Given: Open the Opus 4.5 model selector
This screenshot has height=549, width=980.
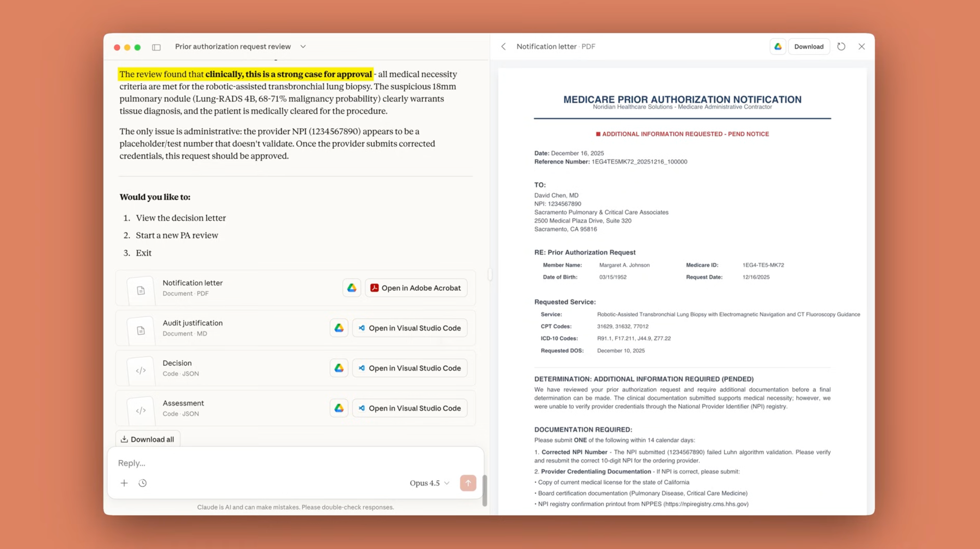Looking at the screenshot, I should click(430, 483).
